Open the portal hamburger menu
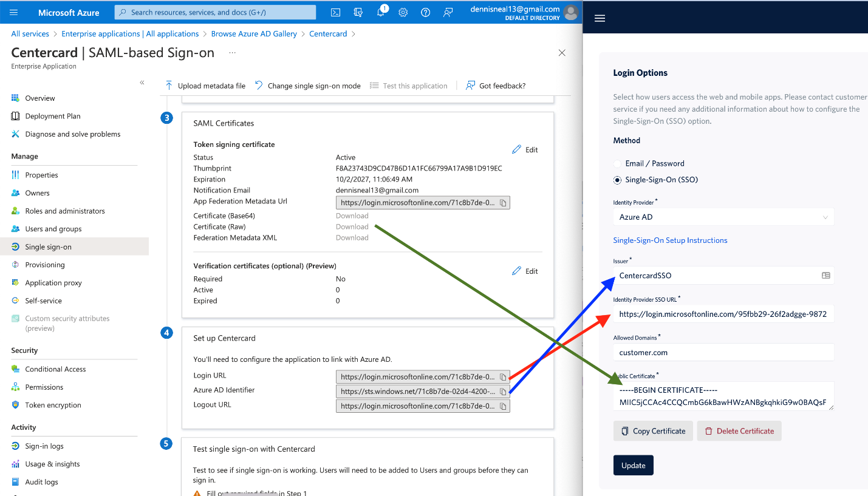This screenshot has height=496, width=868. click(x=13, y=12)
